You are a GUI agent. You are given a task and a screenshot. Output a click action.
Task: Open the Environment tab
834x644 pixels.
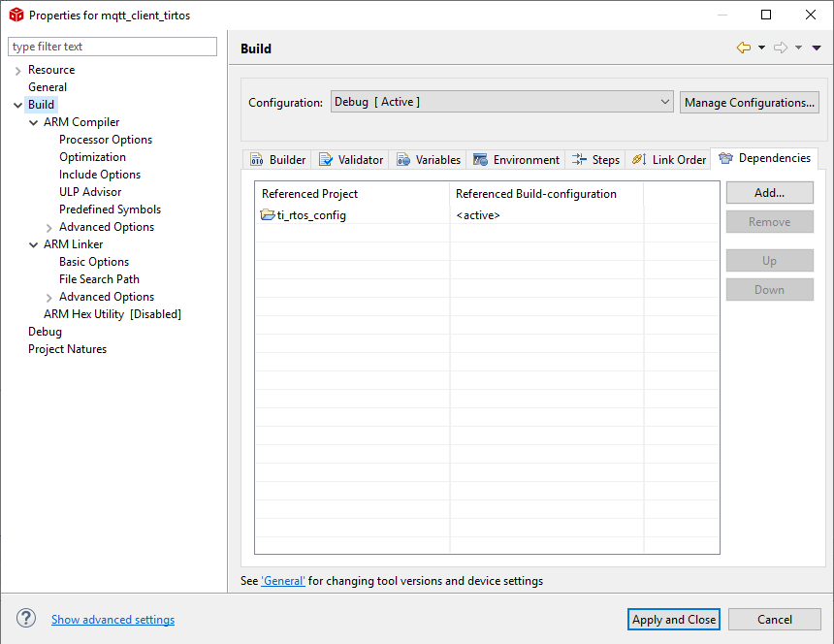[516, 160]
